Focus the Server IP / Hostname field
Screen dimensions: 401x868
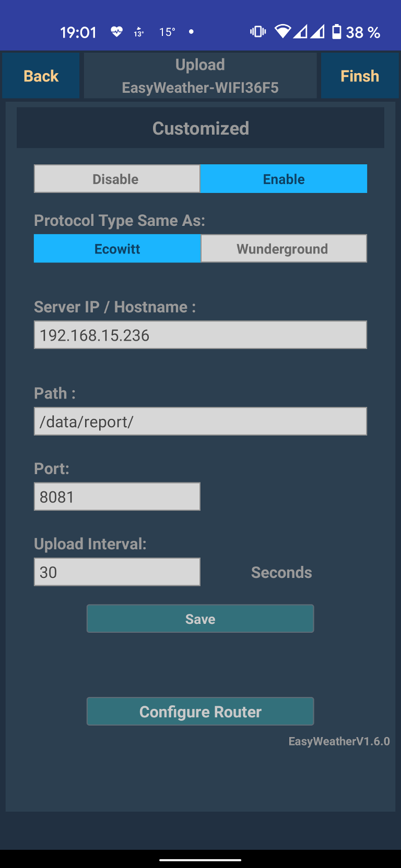pyautogui.click(x=200, y=335)
